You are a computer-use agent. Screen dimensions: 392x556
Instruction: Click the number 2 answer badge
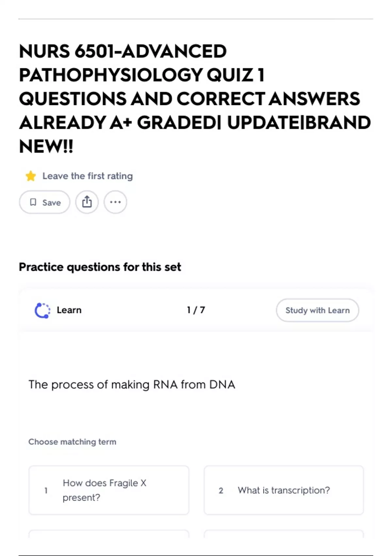pyautogui.click(x=221, y=490)
